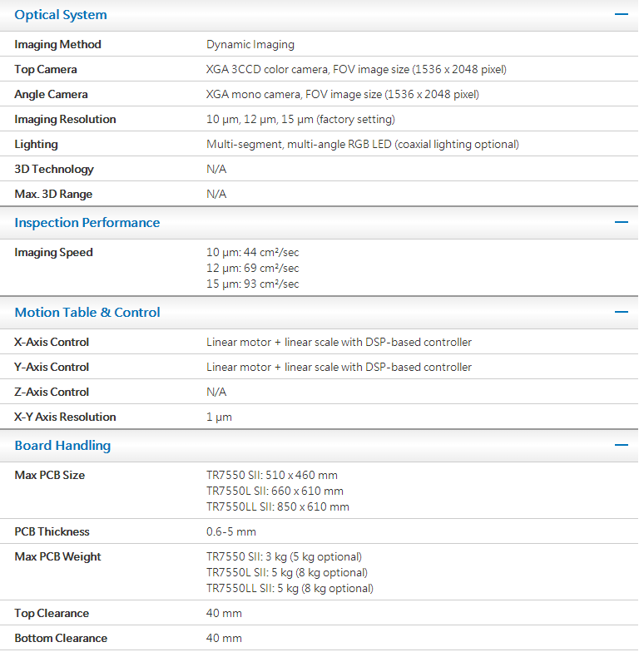
Task: Select the Max PCB Weight label
Action: click(57, 557)
